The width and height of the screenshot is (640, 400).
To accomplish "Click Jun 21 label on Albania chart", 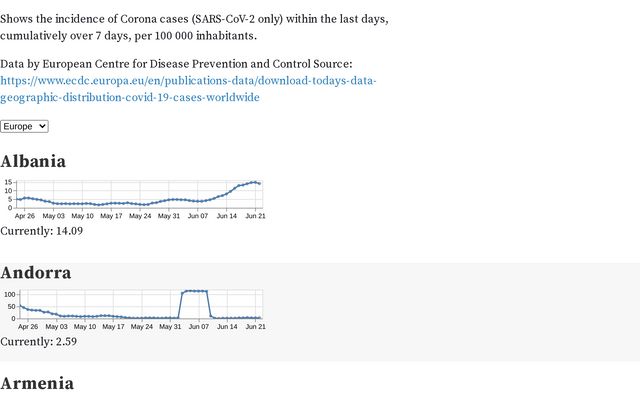I will pos(255,215).
